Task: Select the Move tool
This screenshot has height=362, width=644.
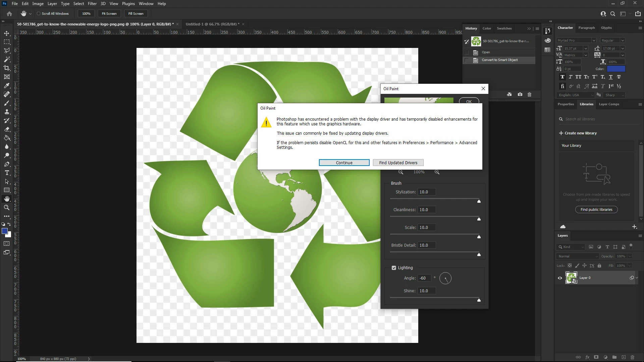Action: pyautogui.click(x=7, y=33)
